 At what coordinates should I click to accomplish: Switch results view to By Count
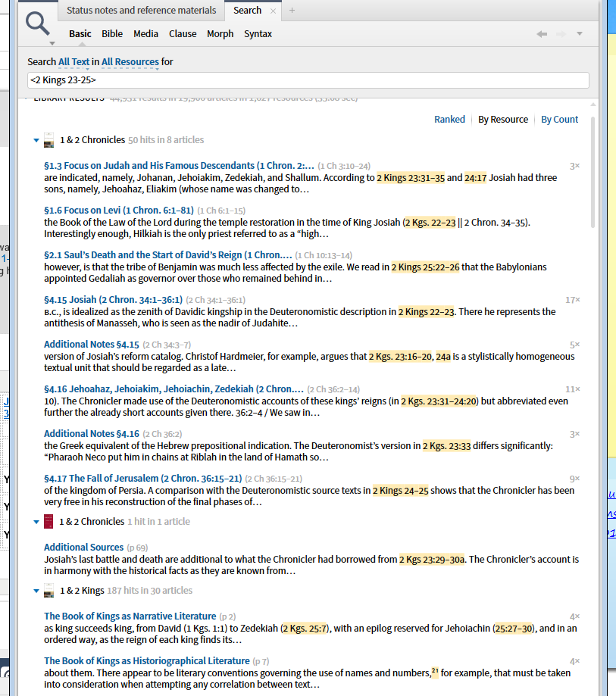pyautogui.click(x=559, y=120)
